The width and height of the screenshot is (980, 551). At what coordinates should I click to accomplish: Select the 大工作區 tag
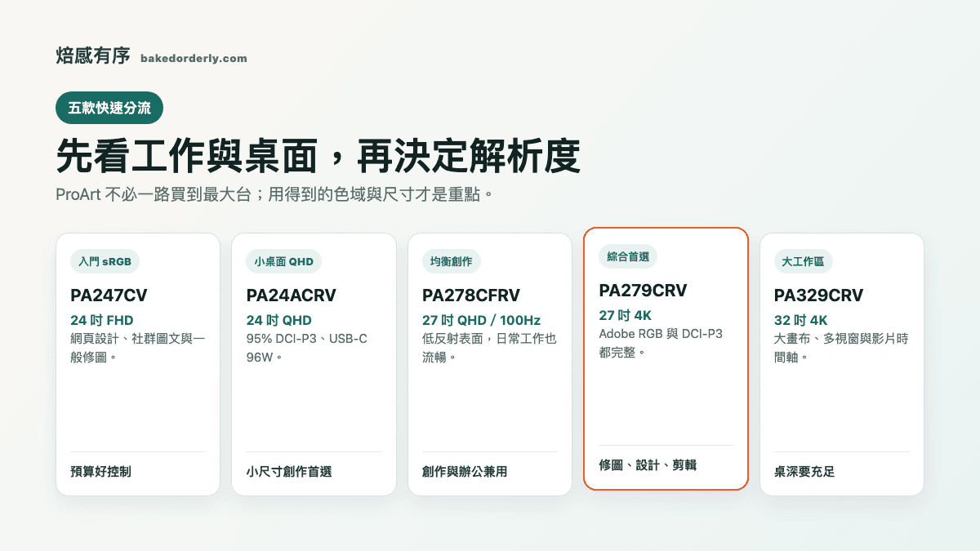[804, 261]
